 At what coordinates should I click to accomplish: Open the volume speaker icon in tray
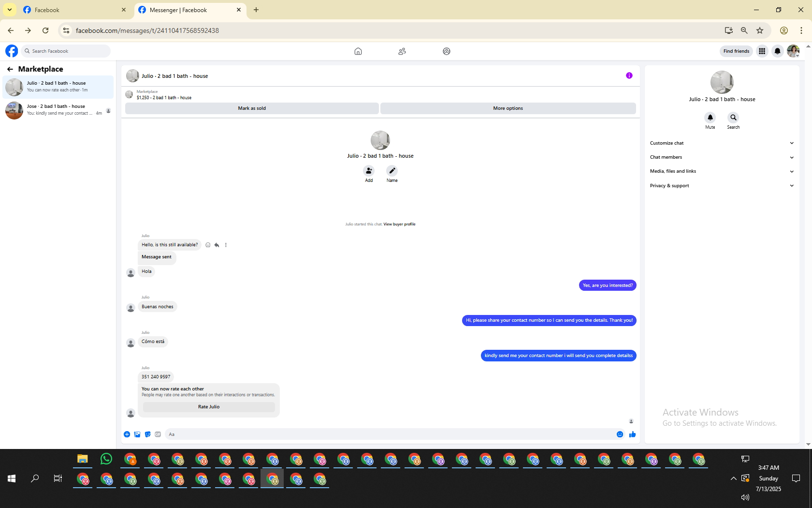(745, 497)
